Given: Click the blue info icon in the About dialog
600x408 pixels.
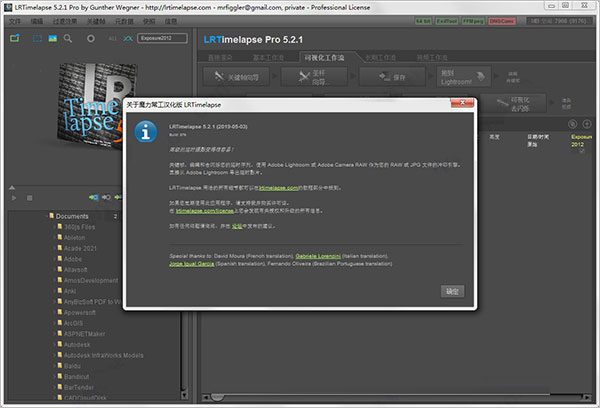Looking at the screenshot, I should click(146, 132).
